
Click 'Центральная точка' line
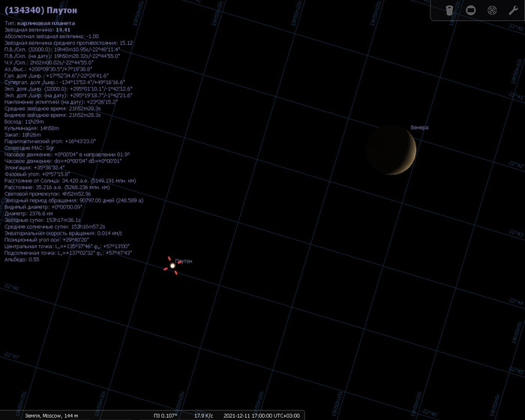point(67,246)
